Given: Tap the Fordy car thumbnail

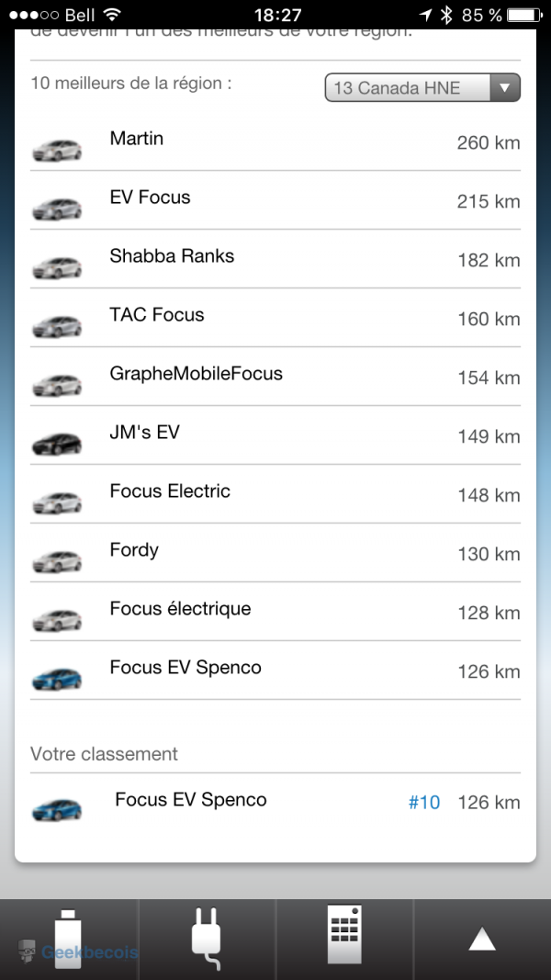Looking at the screenshot, I should [x=57, y=561].
